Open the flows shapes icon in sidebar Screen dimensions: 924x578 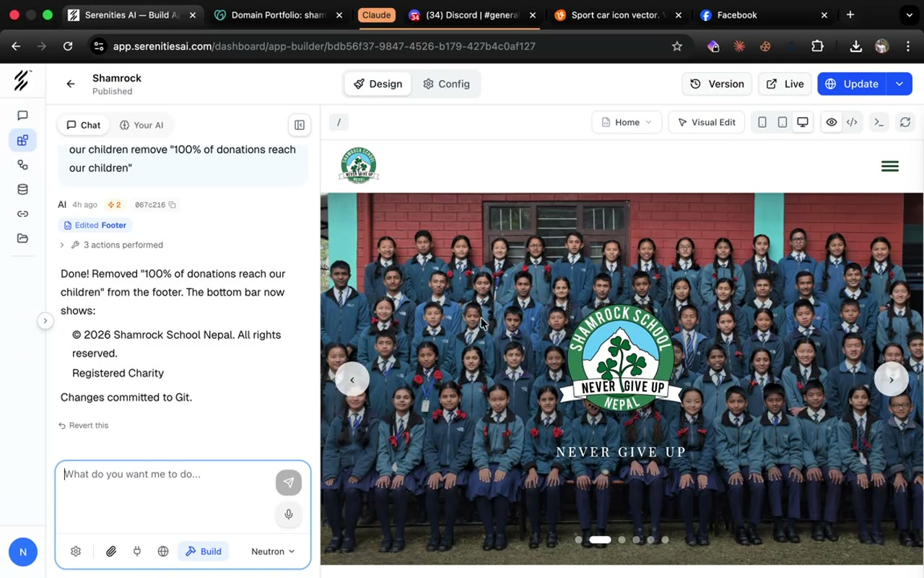pyautogui.click(x=22, y=165)
